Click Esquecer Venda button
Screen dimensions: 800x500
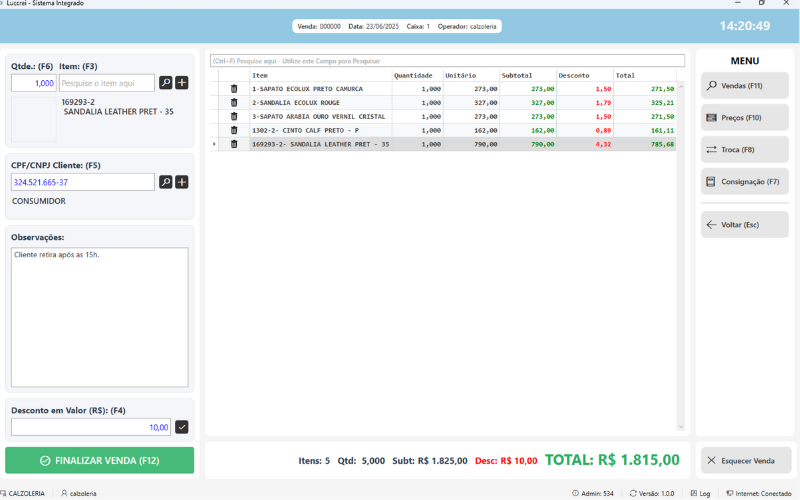pos(746,461)
